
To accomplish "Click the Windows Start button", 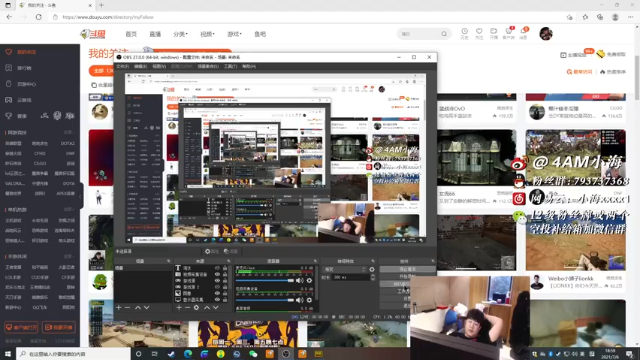I will 8,354.
